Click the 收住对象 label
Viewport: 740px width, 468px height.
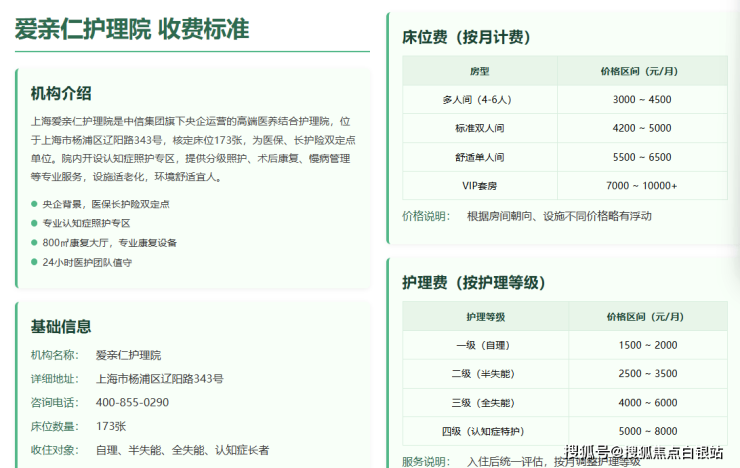[x=55, y=450]
